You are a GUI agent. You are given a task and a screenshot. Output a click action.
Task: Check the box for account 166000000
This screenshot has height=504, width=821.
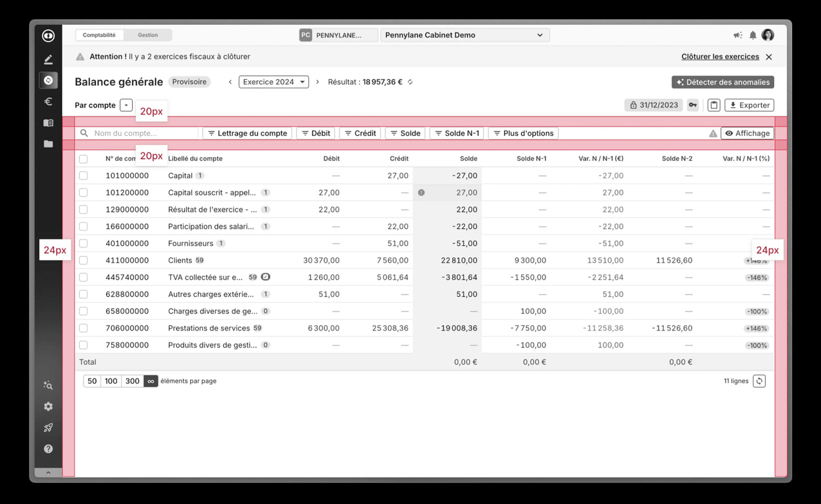click(x=83, y=227)
